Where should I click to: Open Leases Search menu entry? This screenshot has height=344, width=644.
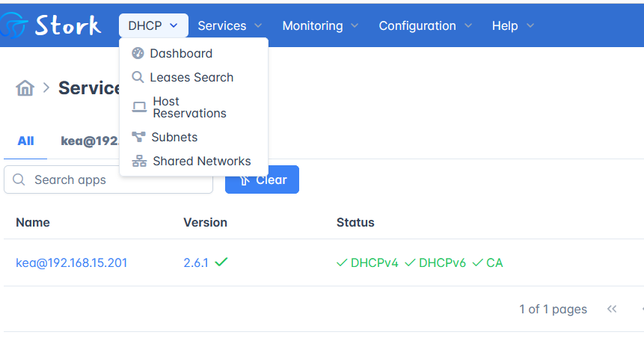[194, 77]
